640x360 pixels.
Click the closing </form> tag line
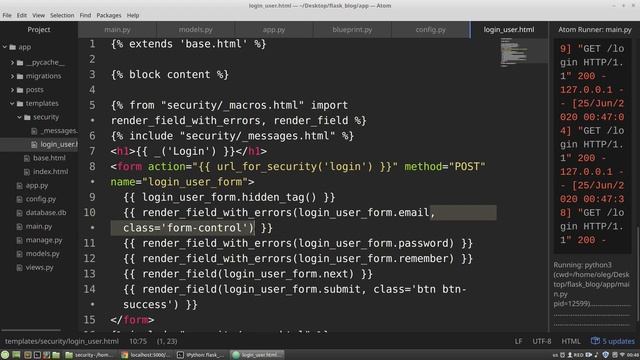click(132, 320)
